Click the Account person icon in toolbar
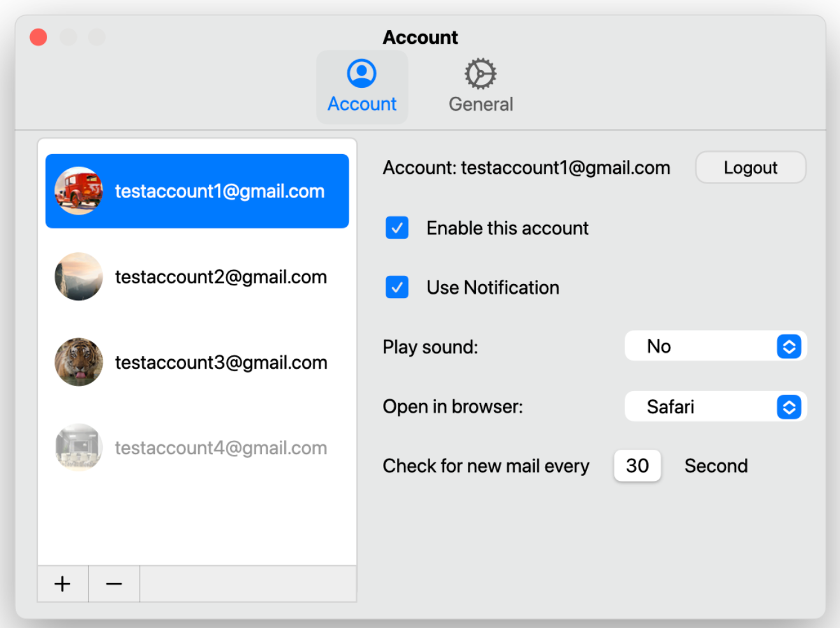Image resolution: width=840 pixels, height=628 pixels. coord(361,73)
